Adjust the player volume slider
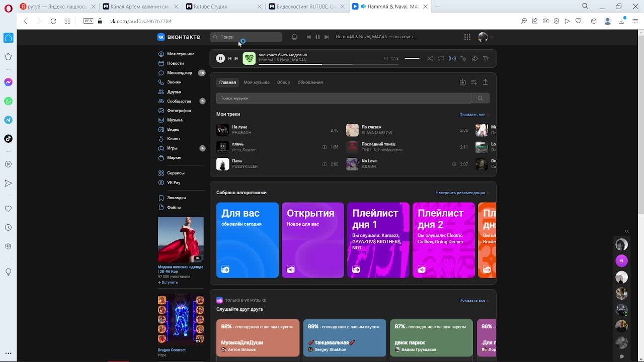The image size is (644, 362). [x=412, y=58]
